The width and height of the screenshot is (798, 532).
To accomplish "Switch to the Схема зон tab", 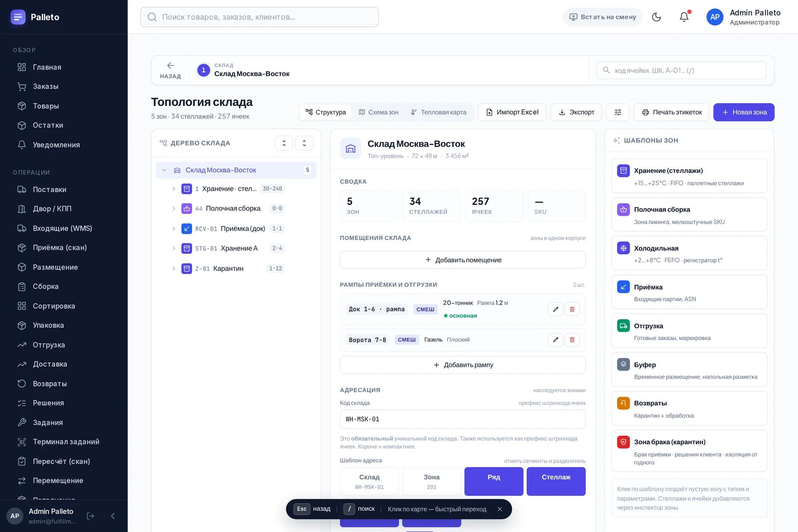I will pyautogui.click(x=379, y=112).
